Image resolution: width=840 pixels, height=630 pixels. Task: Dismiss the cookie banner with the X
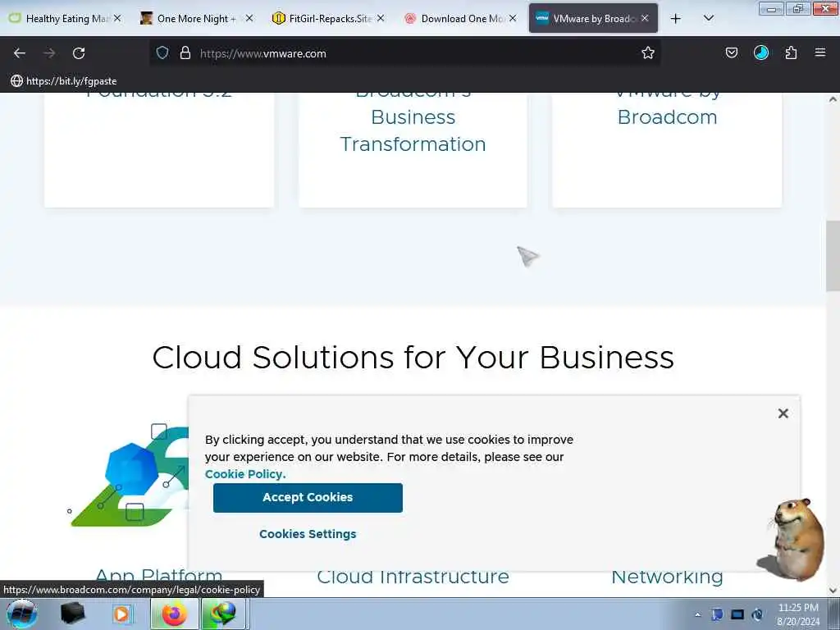(x=783, y=413)
